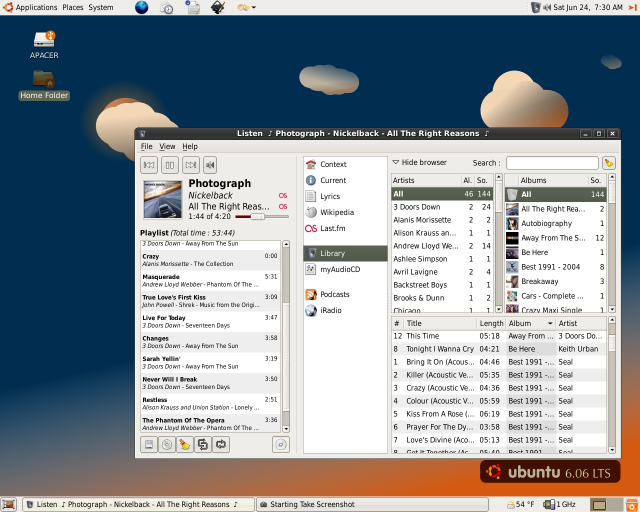Open the APACER drive desktop icon
The height and width of the screenshot is (512, 640).
(x=44, y=45)
